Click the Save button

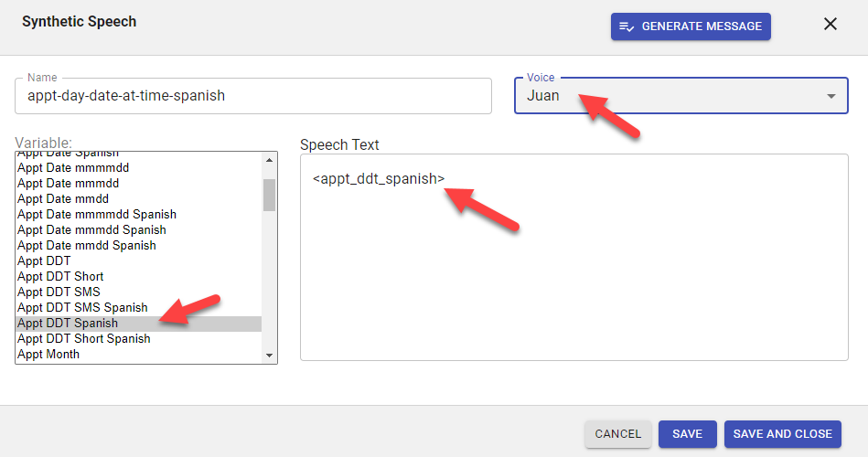click(687, 434)
